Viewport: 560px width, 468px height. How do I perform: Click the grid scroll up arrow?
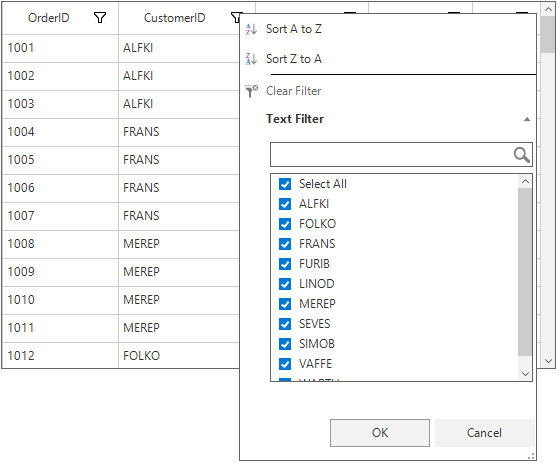[548, 9]
